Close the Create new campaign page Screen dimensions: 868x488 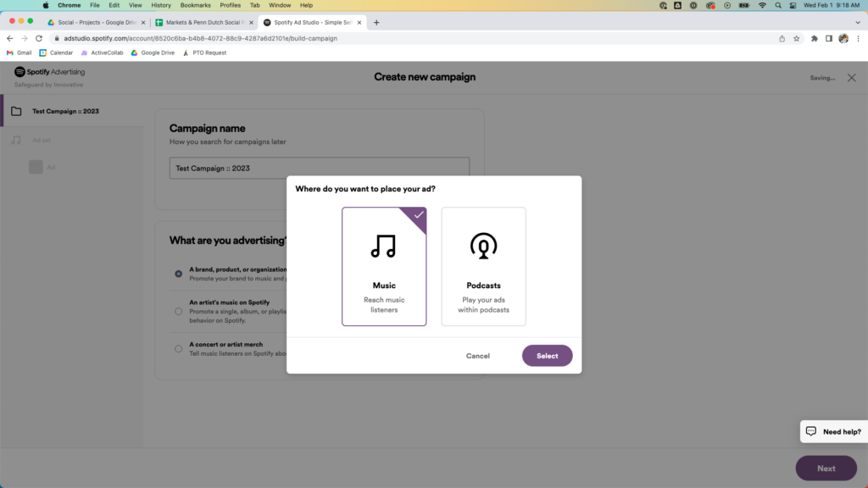click(x=851, y=78)
